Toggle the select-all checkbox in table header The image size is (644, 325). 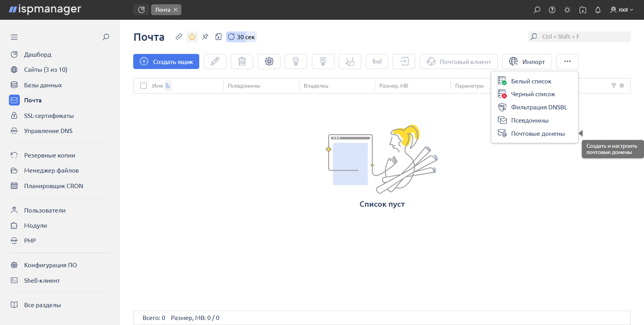[x=144, y=86]
